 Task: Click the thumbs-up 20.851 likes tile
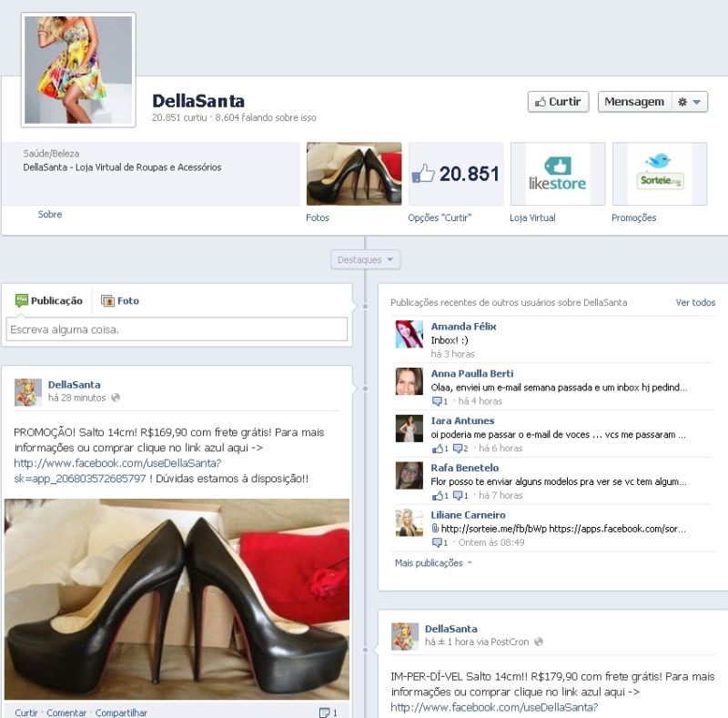click(x=455, y=174)
